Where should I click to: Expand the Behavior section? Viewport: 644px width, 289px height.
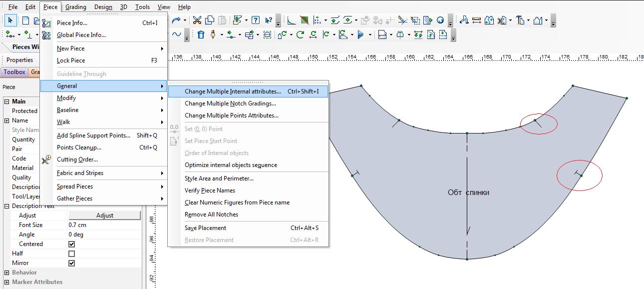coord(7,272)
